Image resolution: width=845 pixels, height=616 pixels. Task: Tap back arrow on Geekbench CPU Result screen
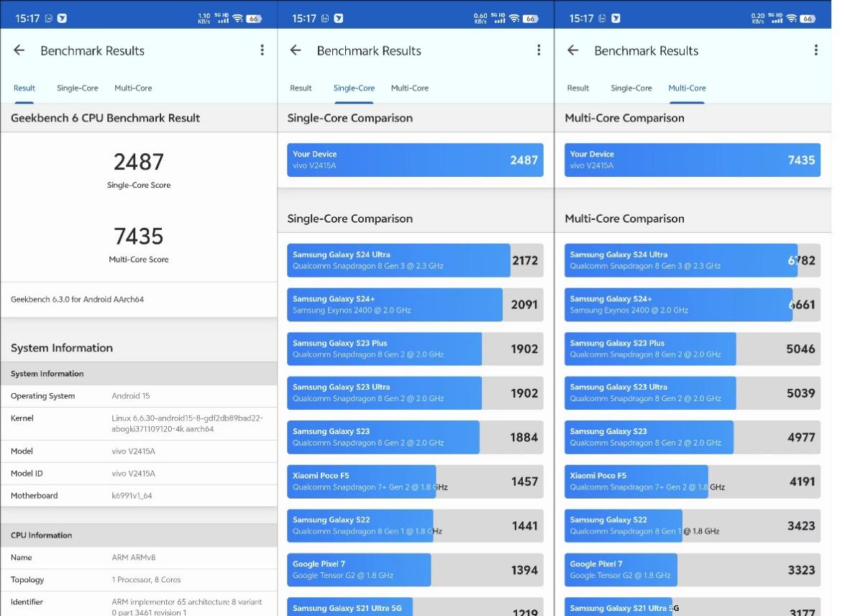tap(19, 50)
